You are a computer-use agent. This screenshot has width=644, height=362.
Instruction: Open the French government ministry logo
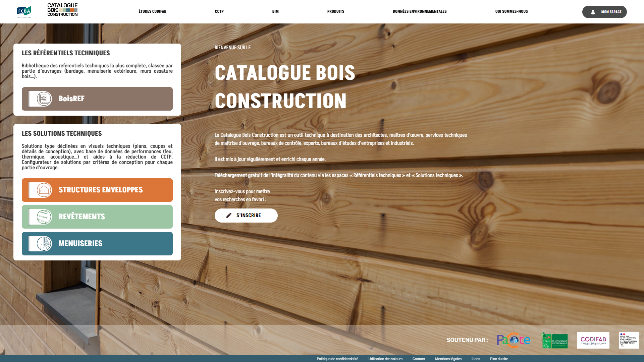click(629, 340)
